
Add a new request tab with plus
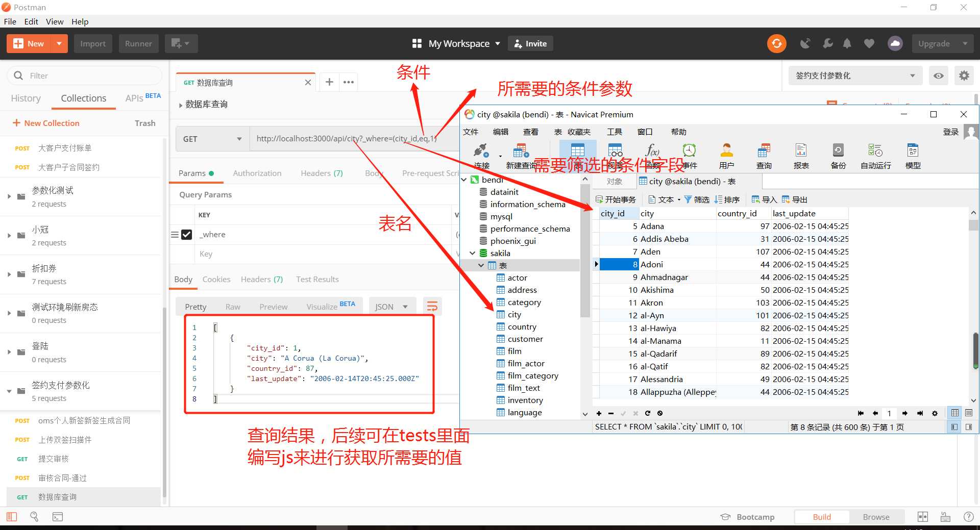[329, 82]
